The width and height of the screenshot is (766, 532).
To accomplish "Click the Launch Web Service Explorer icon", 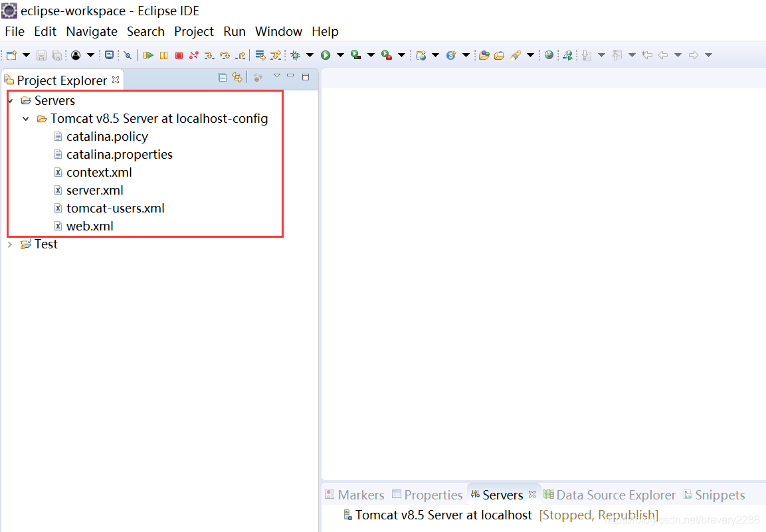I will pos(567,55).
